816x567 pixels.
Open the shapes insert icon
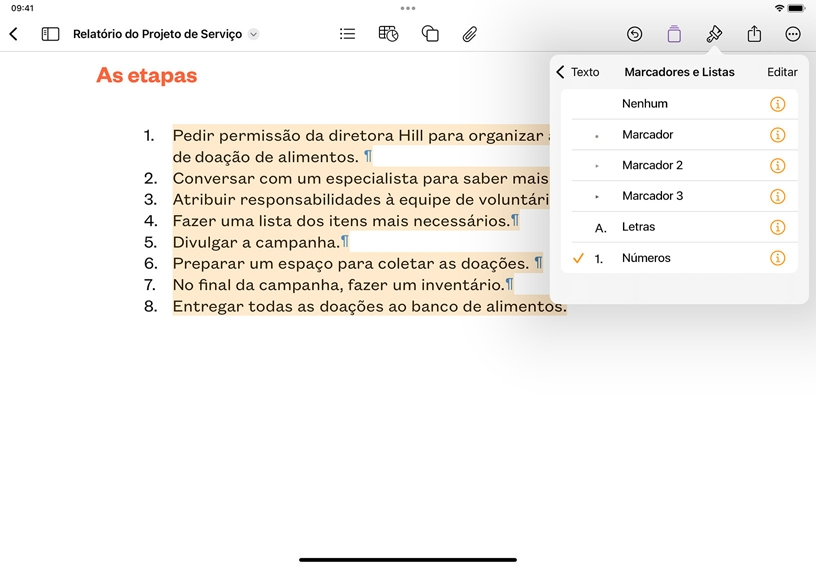pyautogui.click(x=430, y=34)
